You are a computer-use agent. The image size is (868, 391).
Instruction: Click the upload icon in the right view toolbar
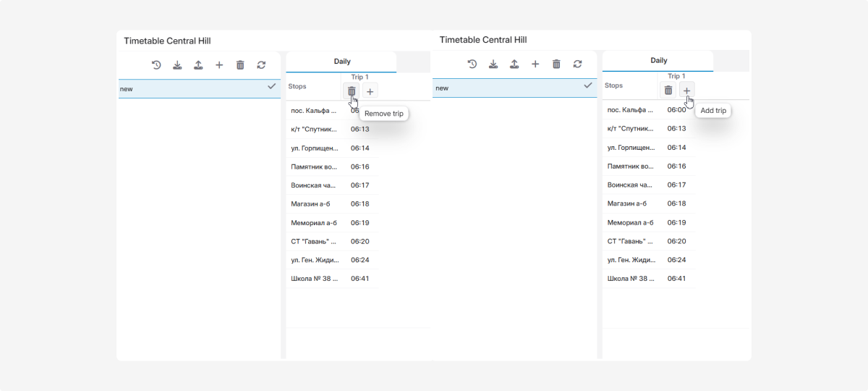[514, 64]
